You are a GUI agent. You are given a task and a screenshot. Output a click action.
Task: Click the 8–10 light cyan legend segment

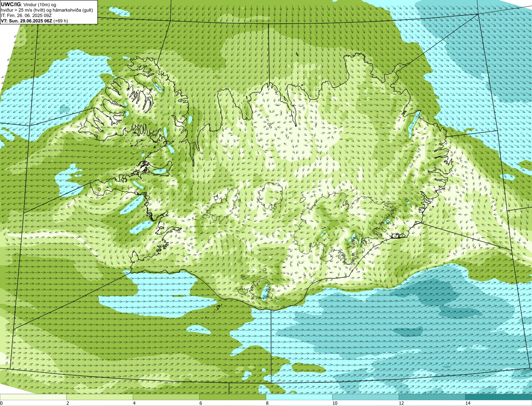[299, 397]
